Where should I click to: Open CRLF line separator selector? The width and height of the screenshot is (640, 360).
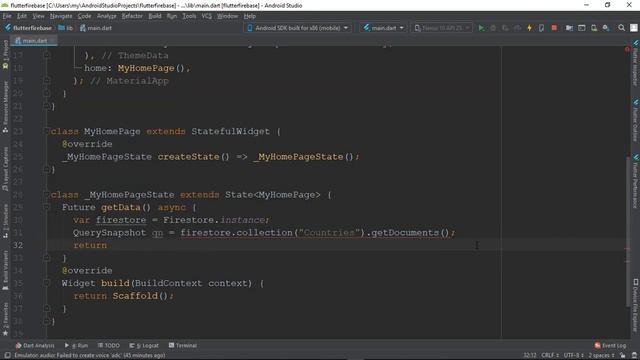[550, 356]
